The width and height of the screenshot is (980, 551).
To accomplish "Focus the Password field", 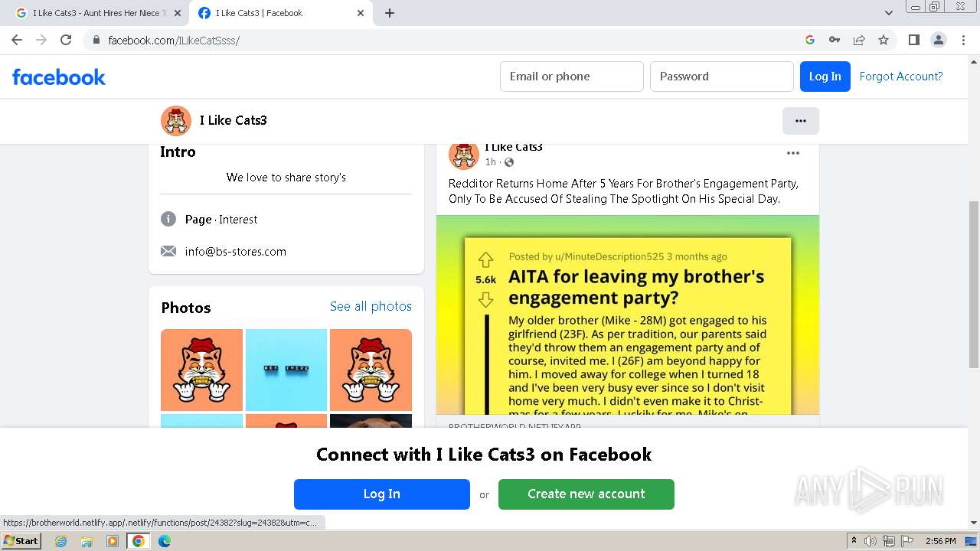I will [722, 77].
